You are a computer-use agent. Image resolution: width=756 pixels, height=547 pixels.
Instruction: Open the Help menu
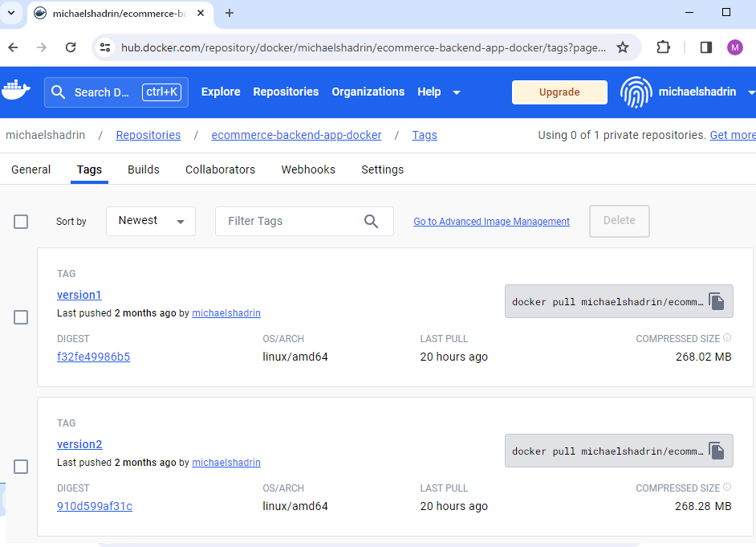(429, 92)
